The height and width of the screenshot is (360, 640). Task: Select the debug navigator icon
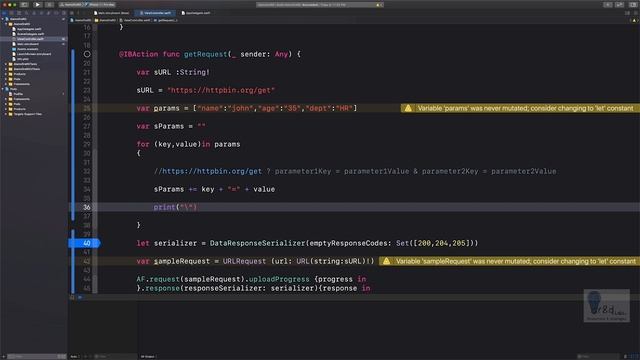tap(49, 13)
